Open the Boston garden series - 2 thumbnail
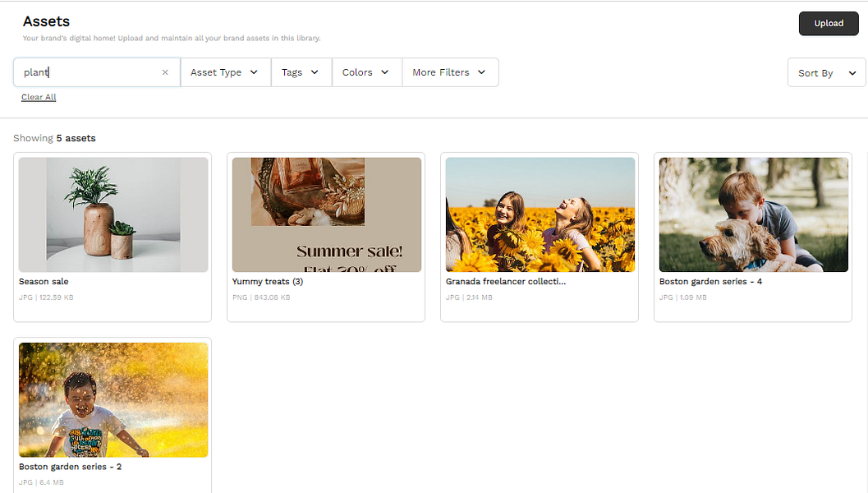This screenshot has height=493, width=868. tap(113, 400)
